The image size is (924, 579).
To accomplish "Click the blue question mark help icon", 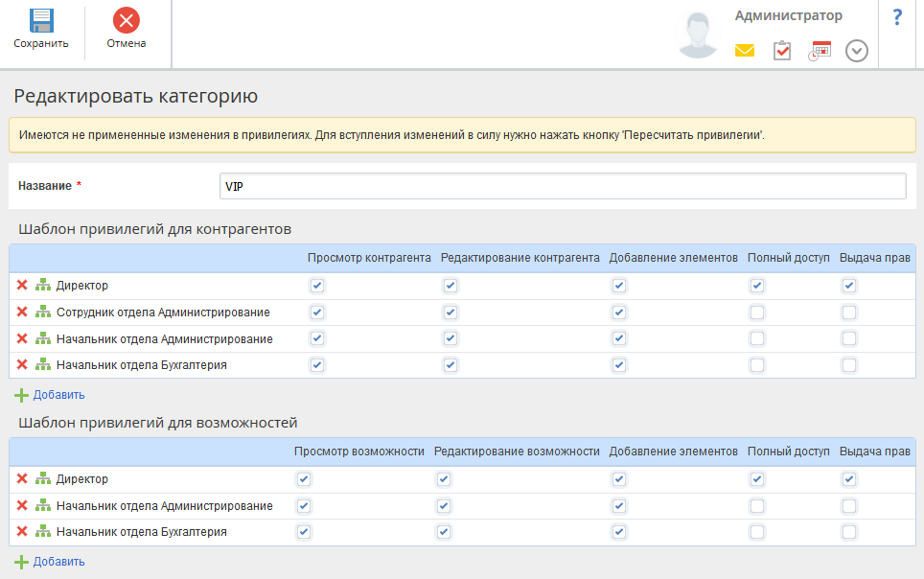I will coord(897,16).
